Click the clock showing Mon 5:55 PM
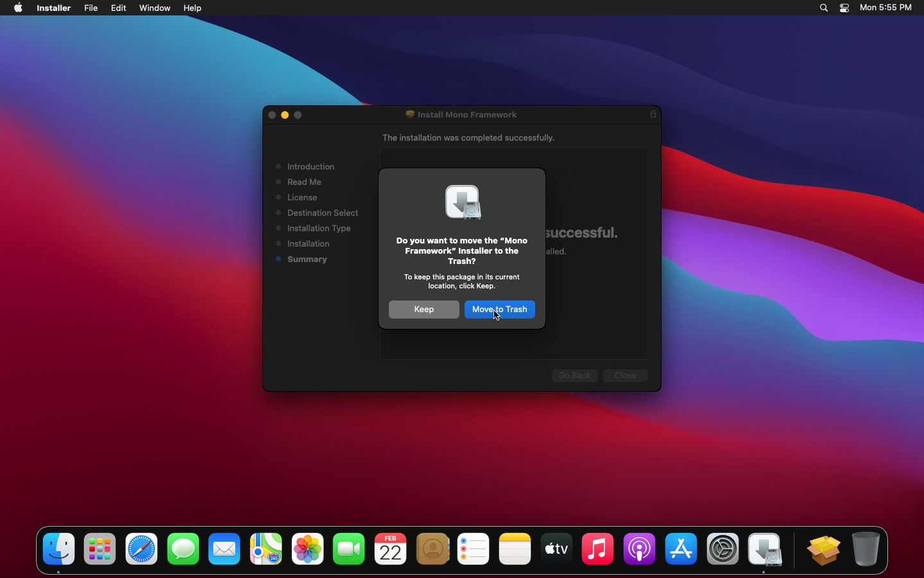The image size is (924, 578). [886, 8]
